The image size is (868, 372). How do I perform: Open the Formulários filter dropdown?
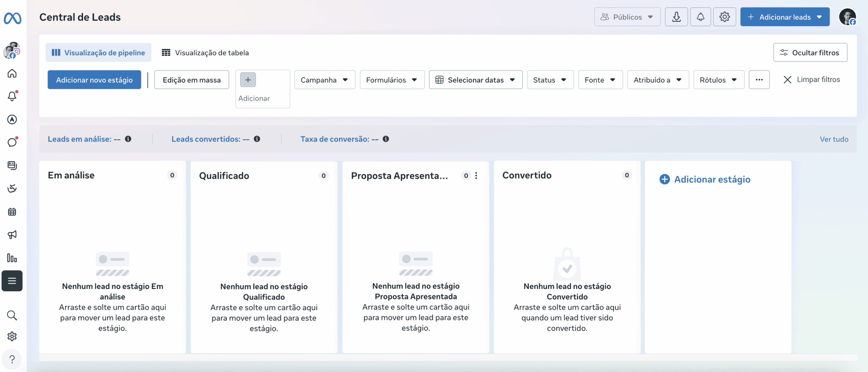[x=392, y=80]
